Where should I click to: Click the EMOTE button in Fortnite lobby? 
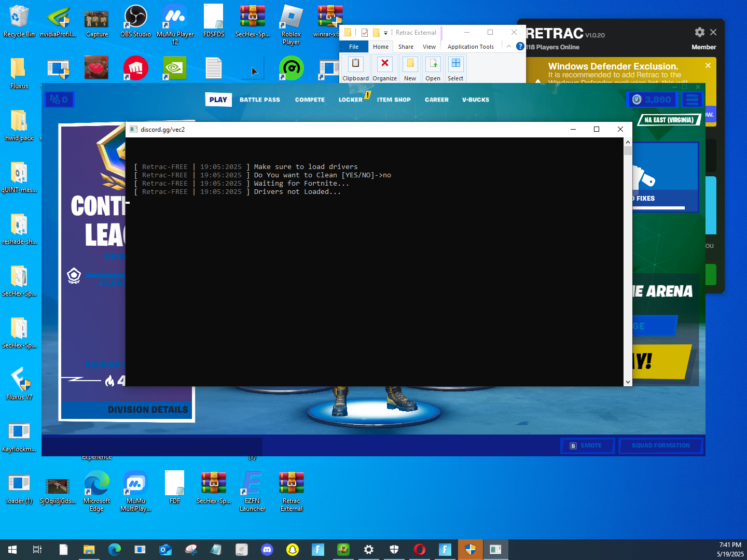587,445
